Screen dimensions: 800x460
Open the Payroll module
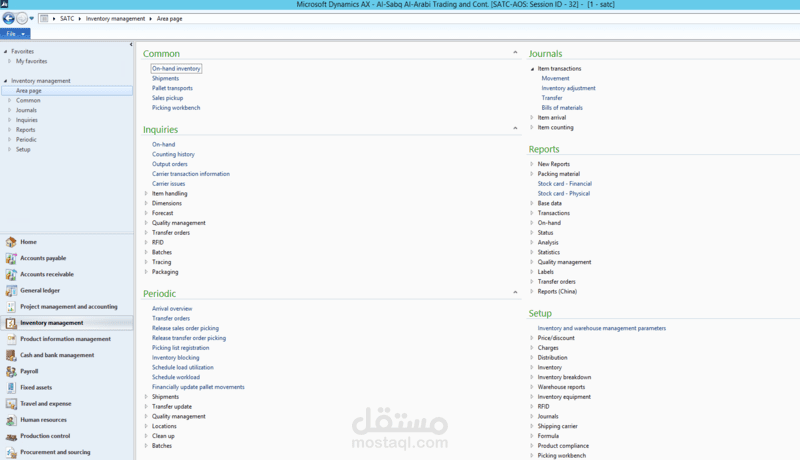(x=29, y=371)
